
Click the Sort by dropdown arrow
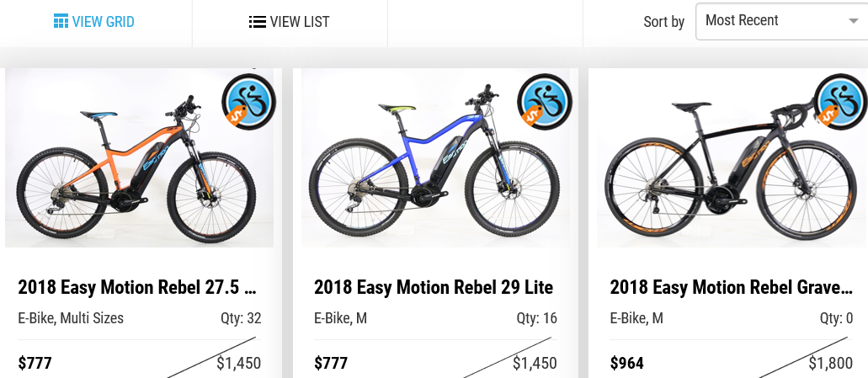click(853, 22)
